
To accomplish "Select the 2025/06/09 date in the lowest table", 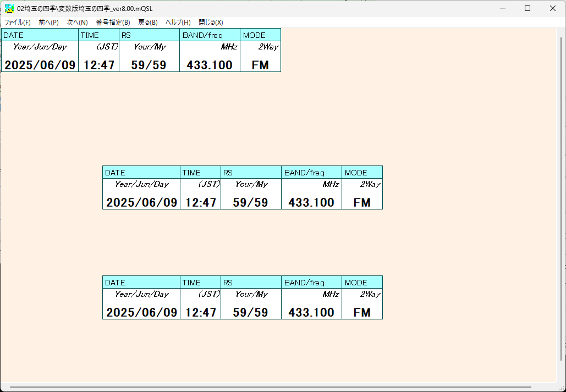I will [142, 312].
